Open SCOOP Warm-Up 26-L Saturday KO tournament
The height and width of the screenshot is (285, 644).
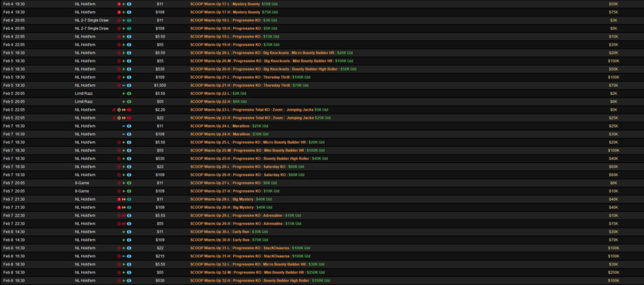coord(247,167)
